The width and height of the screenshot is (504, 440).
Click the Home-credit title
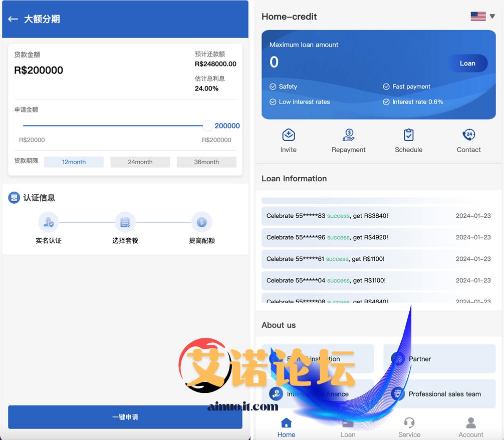[x=289, y=17]
